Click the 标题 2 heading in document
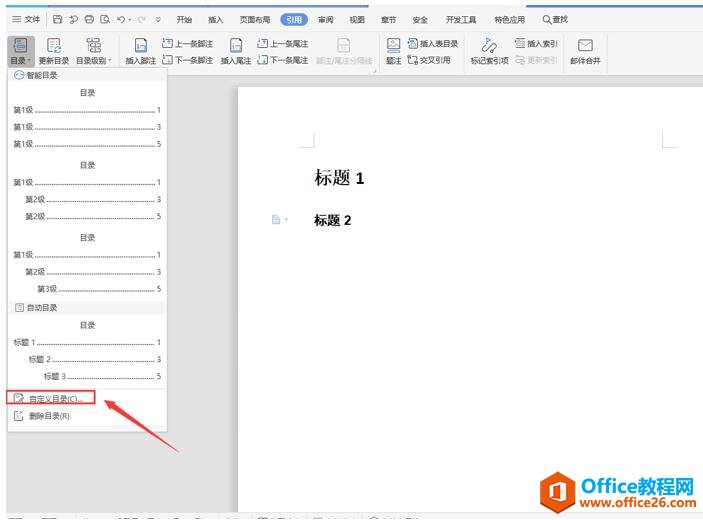Viewport: 703px width, 520px height. [x=332, y=220]
